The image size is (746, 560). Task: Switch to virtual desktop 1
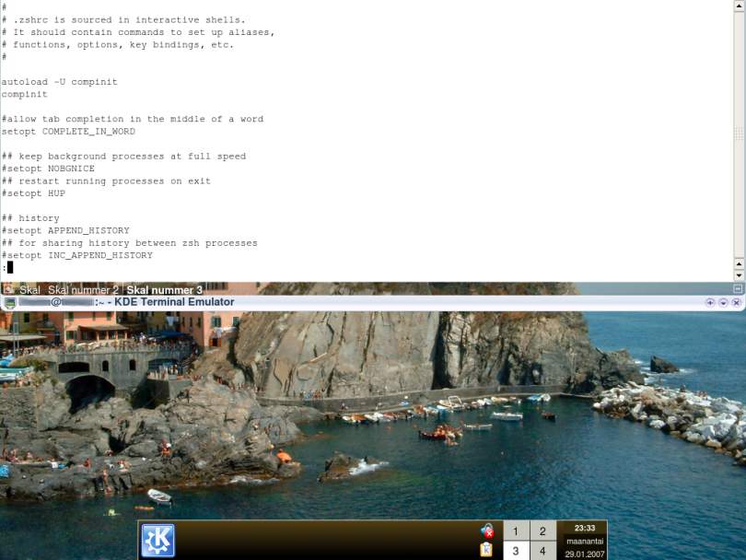pyautogui.click(x=515, y=531)
